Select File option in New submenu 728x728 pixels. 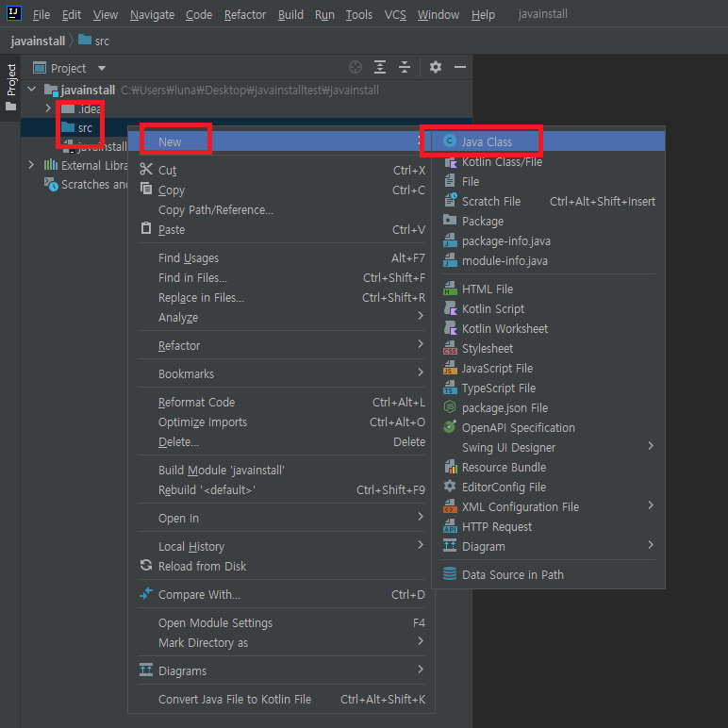(x=548, y=182)
